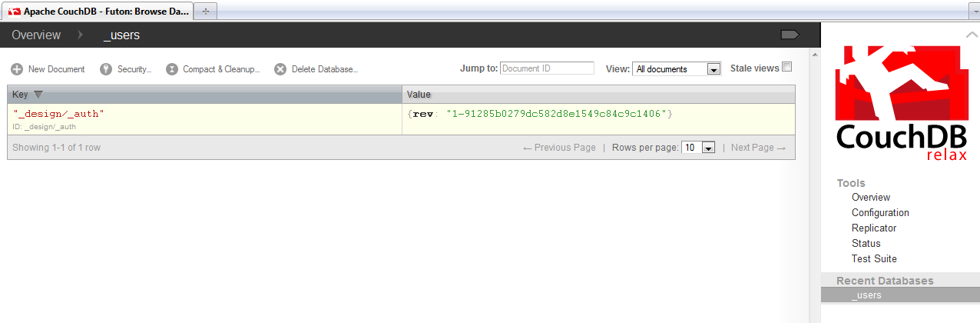Click the tag icon in header bar
This screenshot has width=980, height=323.
[790, 35]
